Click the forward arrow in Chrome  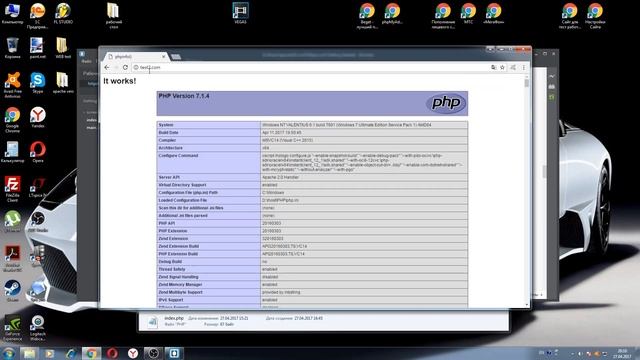pos(116,67)
